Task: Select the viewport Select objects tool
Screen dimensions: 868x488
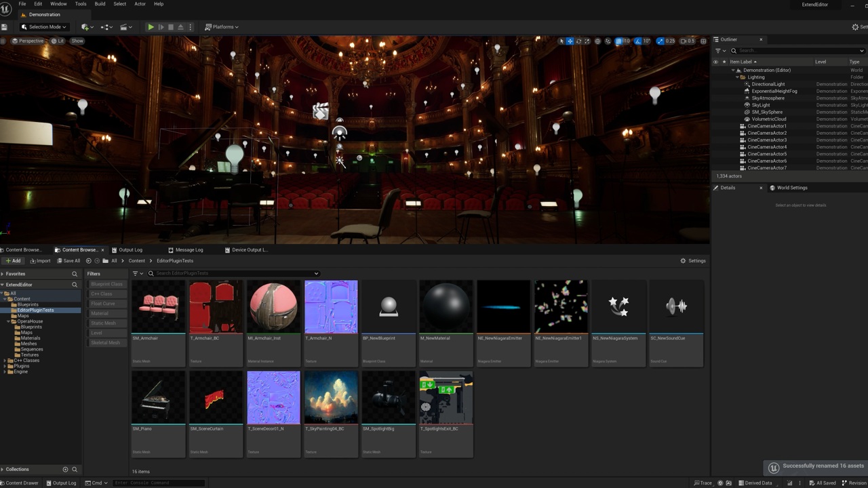Action: [561, 41]
